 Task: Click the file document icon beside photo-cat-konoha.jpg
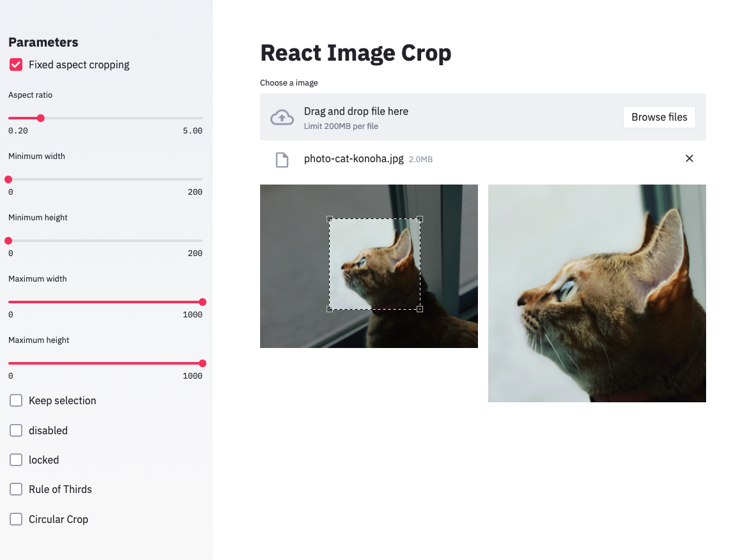coord(282,159)
